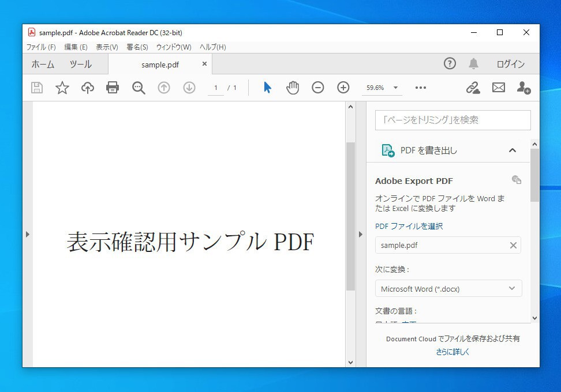This screenshot has width=561, height=392.
Task: Expand the left navigation pane arrow
Action: coord(28,234)
